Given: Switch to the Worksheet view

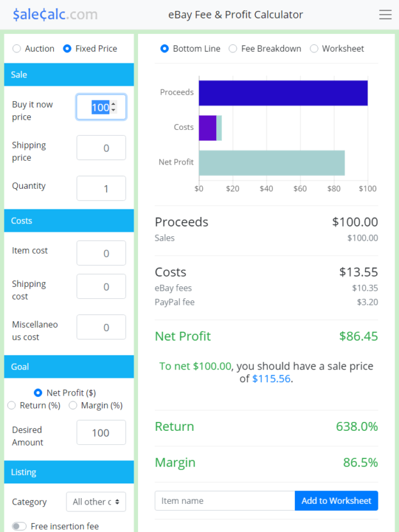Looking at the screenshot, I should [x=314, y=48].
